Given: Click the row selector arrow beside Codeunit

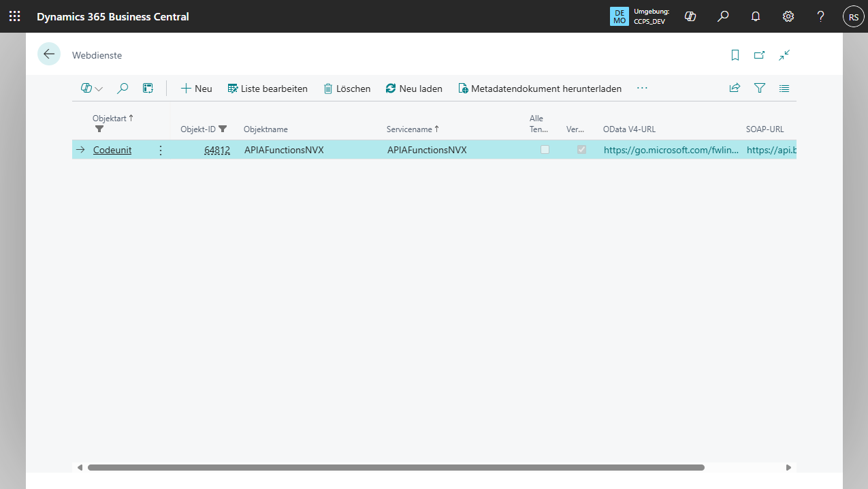Looking at the screenshot, I should click(x=80, y=150).
